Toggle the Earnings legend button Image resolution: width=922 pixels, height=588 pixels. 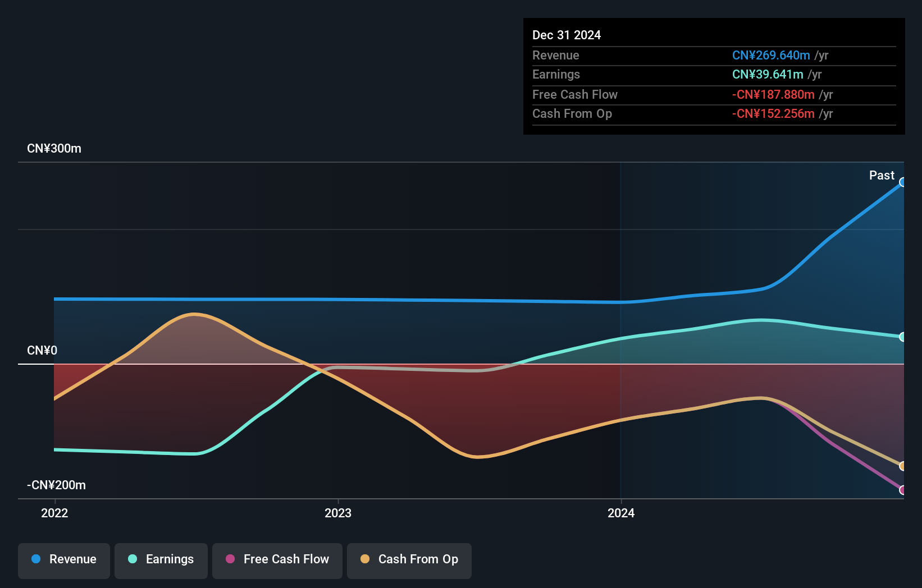coord(161,561)
